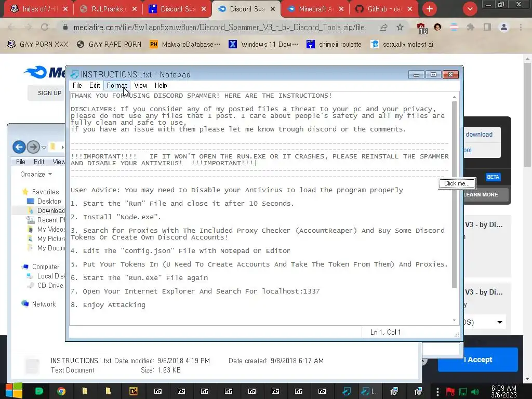Reload the MediaFire page in Chrome
Image resolution: width=532 pixels, height=399 pixels.
coord(45,27)
